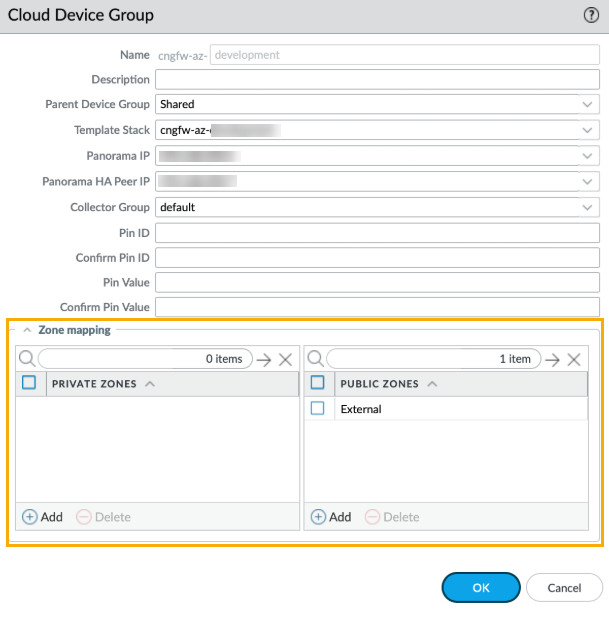The width and height of the screenshot is (609, 617).
Task: Click the Description input field
Action: pos(377,79)
